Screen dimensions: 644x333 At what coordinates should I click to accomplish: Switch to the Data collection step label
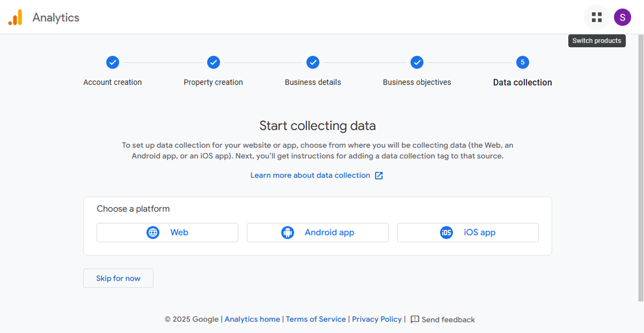pyautogui.click(x=522, y=82)
